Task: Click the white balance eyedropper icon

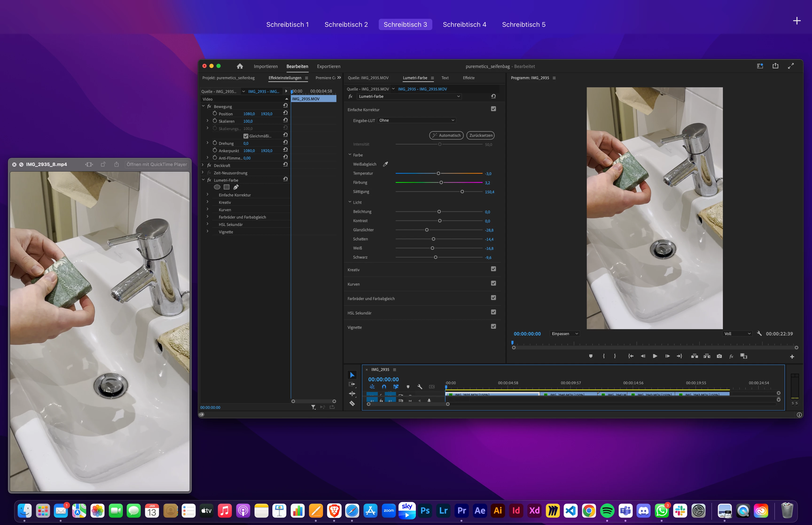Action: (x=385, y=164)
